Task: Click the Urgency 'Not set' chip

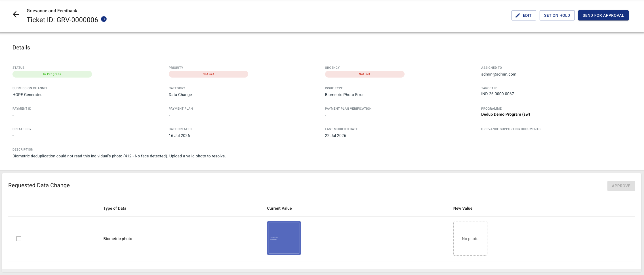Action: (x=365, y=74)
